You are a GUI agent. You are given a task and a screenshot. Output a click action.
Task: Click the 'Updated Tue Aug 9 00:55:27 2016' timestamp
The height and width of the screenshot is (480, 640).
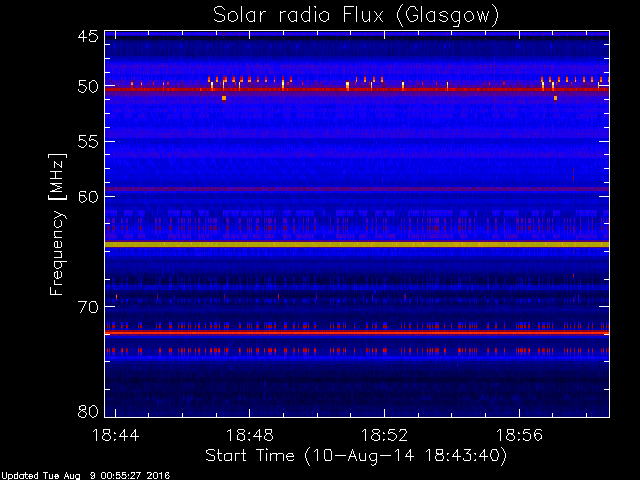pyautogui.click(x=85, y=476)
